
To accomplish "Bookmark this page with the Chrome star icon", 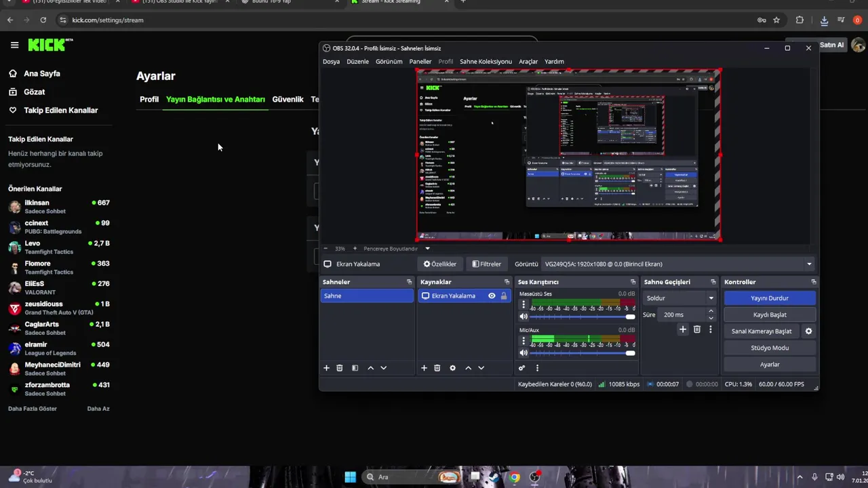I will 776,20.
